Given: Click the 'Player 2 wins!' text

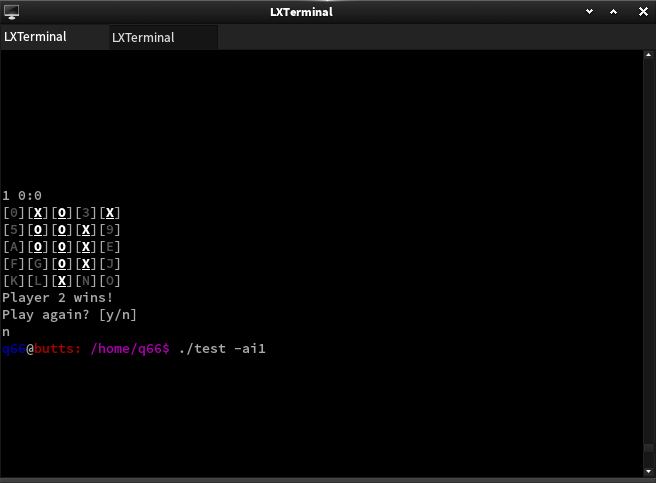Looking at the screenshot, I should tap(58, 298).
